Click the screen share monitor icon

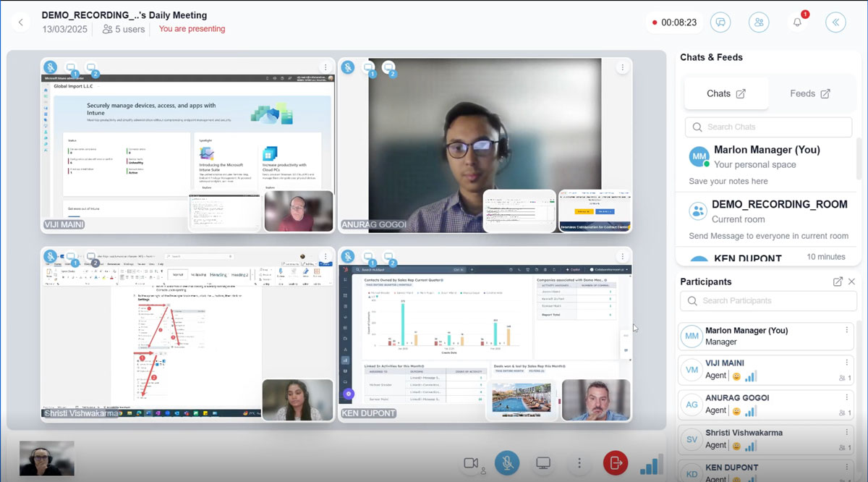[543, 463]
